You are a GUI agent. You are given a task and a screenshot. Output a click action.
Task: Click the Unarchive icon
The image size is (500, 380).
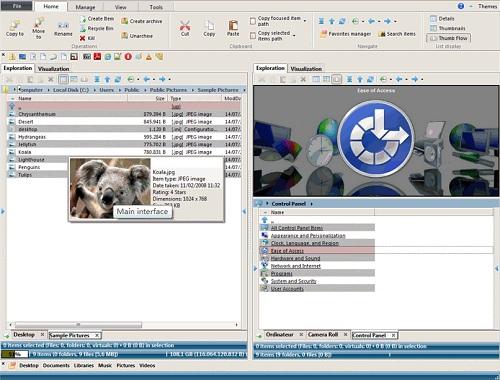pos(125,36)
